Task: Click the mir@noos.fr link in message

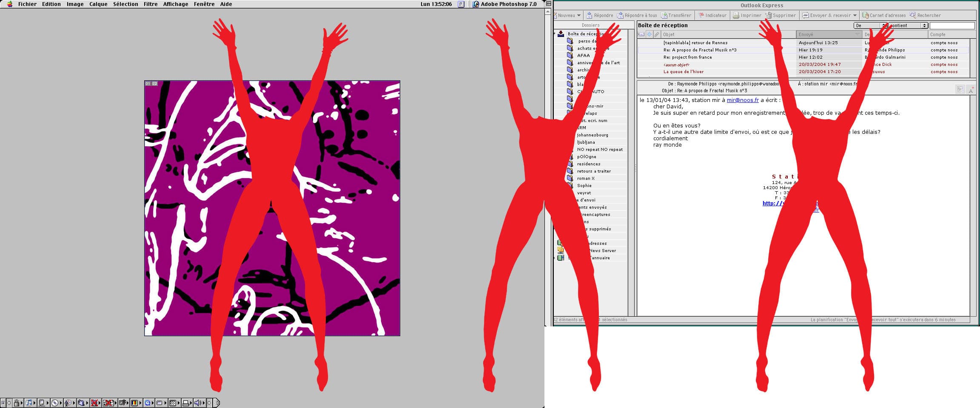Action: click(x=743, y=100)
